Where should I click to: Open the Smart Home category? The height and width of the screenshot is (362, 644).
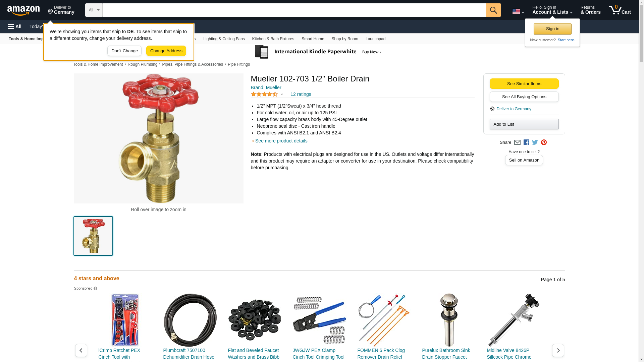[313, 39]
